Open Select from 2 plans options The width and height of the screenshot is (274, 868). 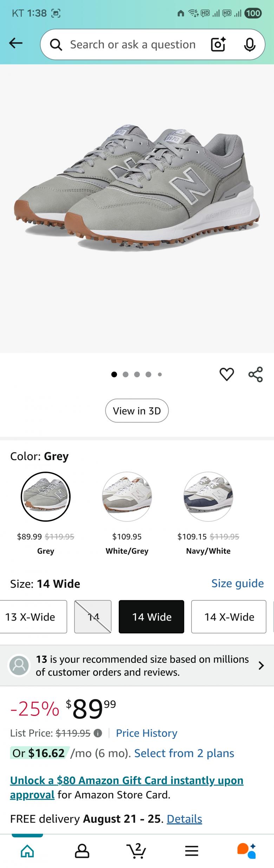(184, 753)
